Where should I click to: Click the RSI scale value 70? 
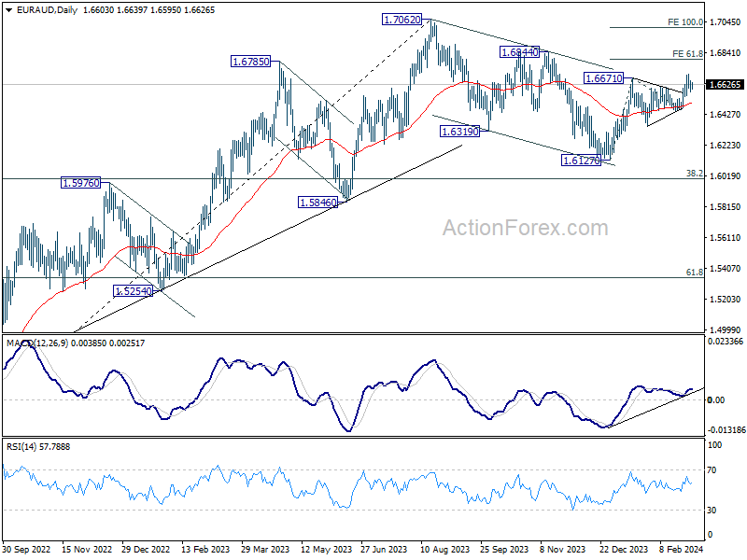(x=712, y=470)
